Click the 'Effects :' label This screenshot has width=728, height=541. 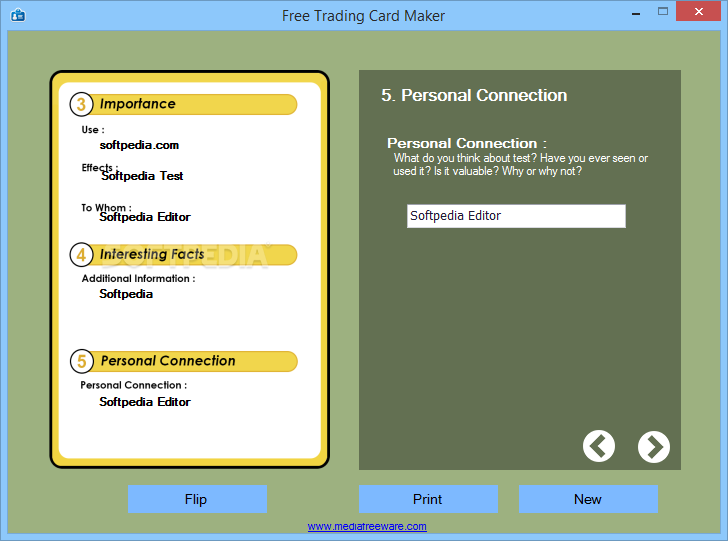[x=99, y=167]
